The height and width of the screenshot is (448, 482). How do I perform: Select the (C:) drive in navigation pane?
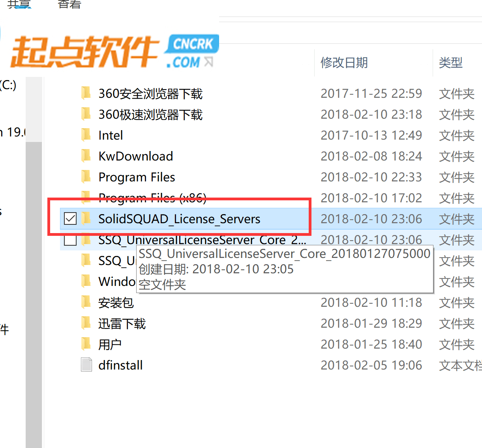[x=8, y=84]
